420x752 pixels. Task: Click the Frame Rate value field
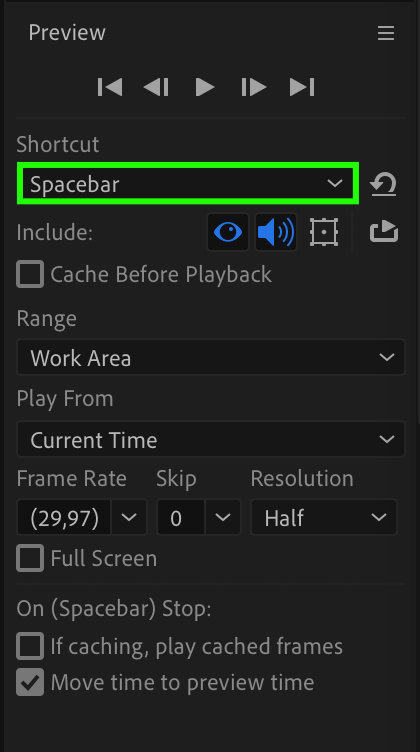[64, 517]
